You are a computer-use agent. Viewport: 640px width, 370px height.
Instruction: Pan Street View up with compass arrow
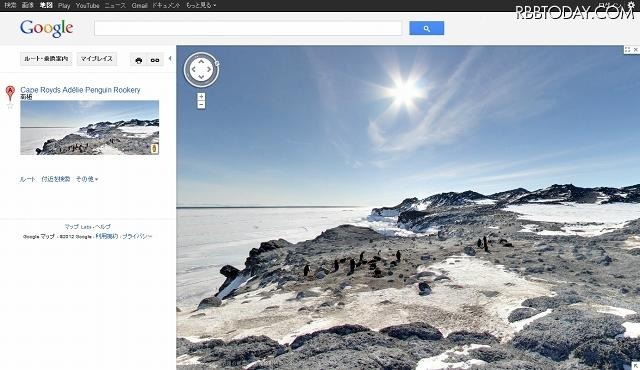coord(201,61)
